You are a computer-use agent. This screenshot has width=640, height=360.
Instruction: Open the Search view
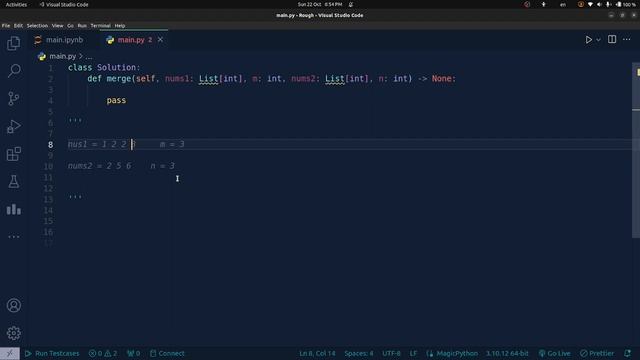click(14, 71)
